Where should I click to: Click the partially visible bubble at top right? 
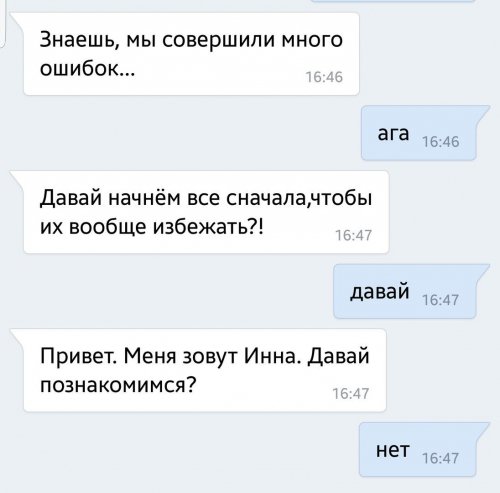click(393, 1)
